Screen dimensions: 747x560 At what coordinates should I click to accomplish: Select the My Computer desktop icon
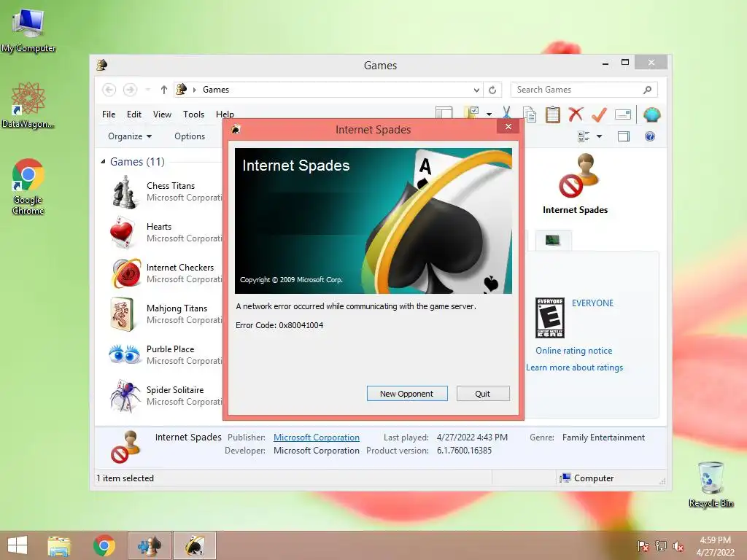28,31
